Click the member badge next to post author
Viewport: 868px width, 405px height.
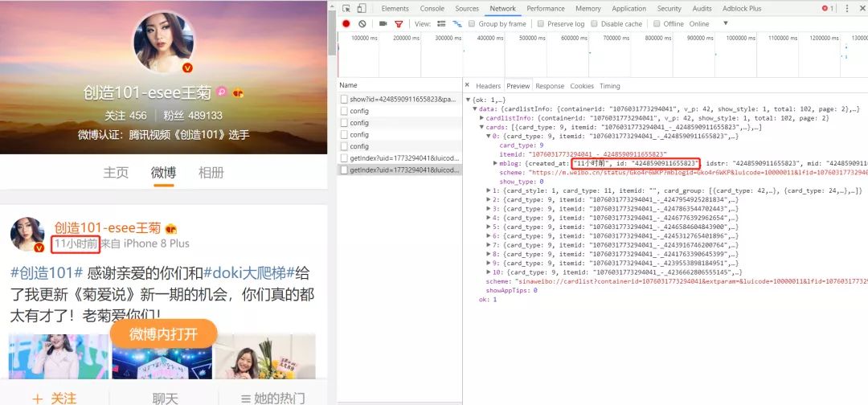(171, 228)
